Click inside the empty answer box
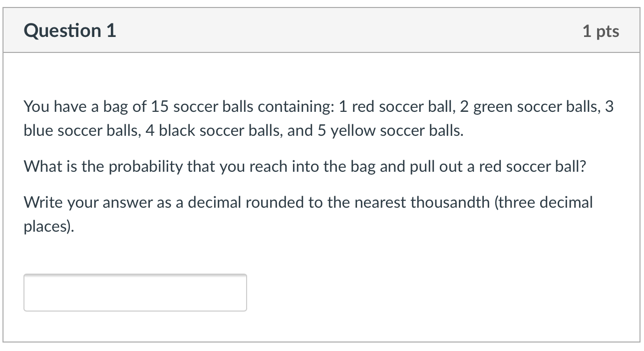 pos(135,293)
